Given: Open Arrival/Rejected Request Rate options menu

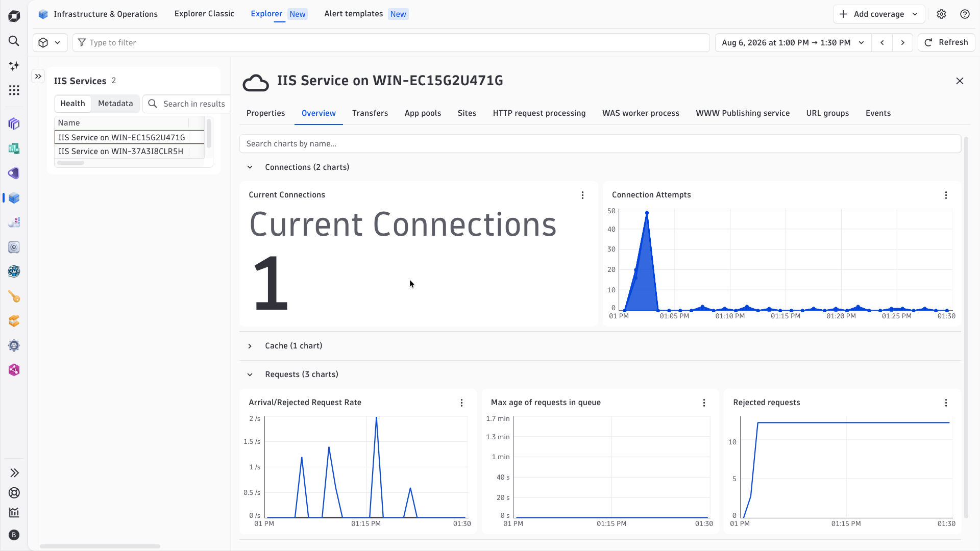Looking at the screenshot, I should coord(461,403).
